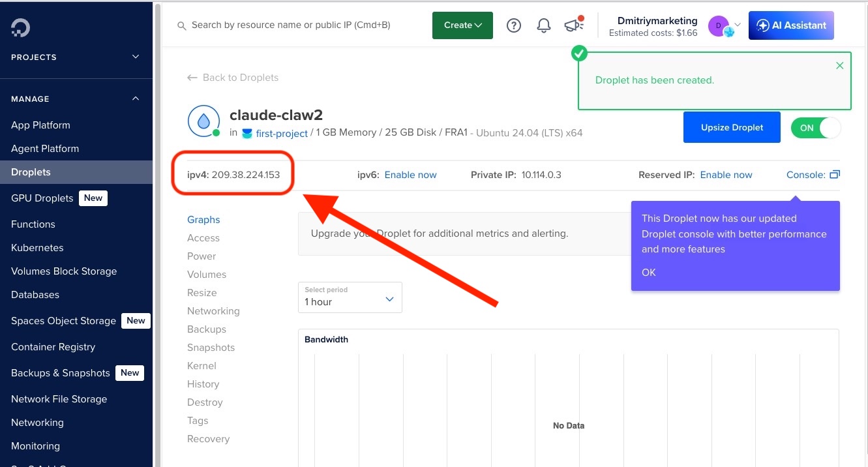
Task: Select the Resize droplet tab
Action: coord(202,293)
